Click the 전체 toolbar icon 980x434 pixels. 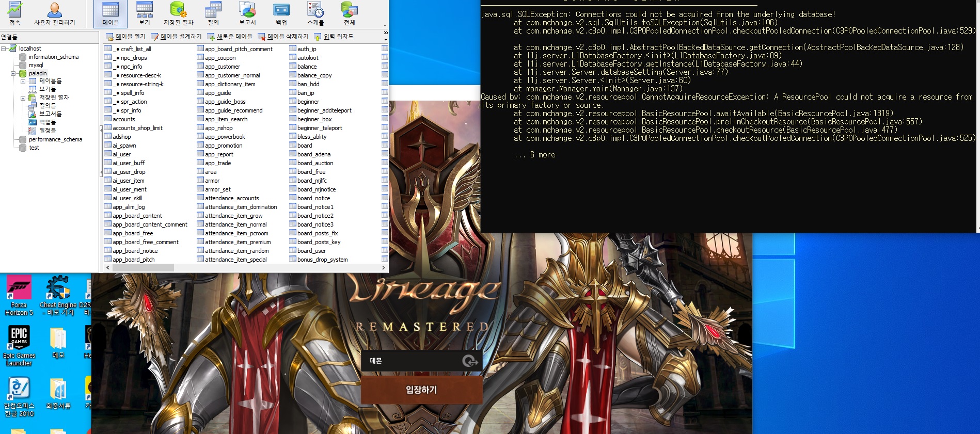pyautogui.click(x=350, y=13)
